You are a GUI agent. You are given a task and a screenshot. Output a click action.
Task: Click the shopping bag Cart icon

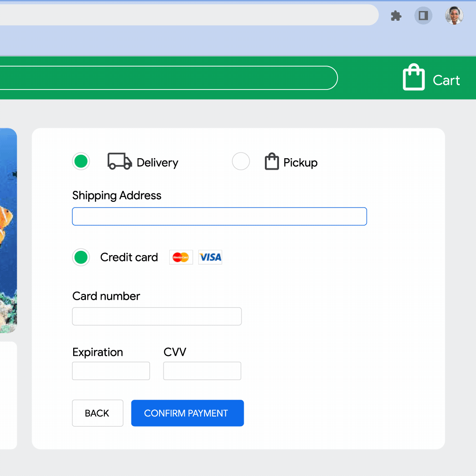(x=413, y=78)
